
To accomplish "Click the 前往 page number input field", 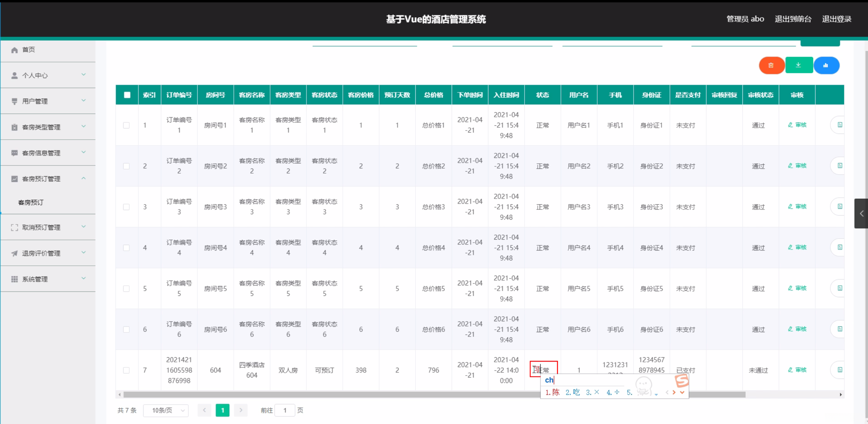I will (285, 410).
